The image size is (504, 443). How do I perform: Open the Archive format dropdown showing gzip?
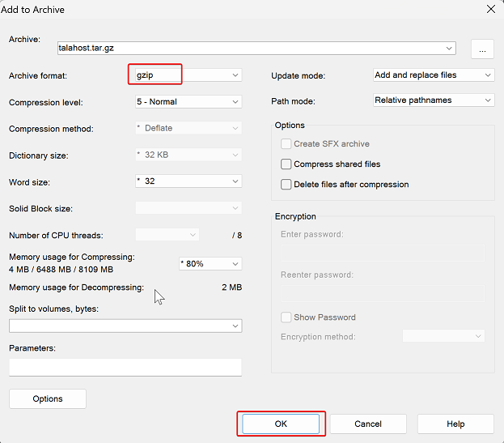point(188,75)
